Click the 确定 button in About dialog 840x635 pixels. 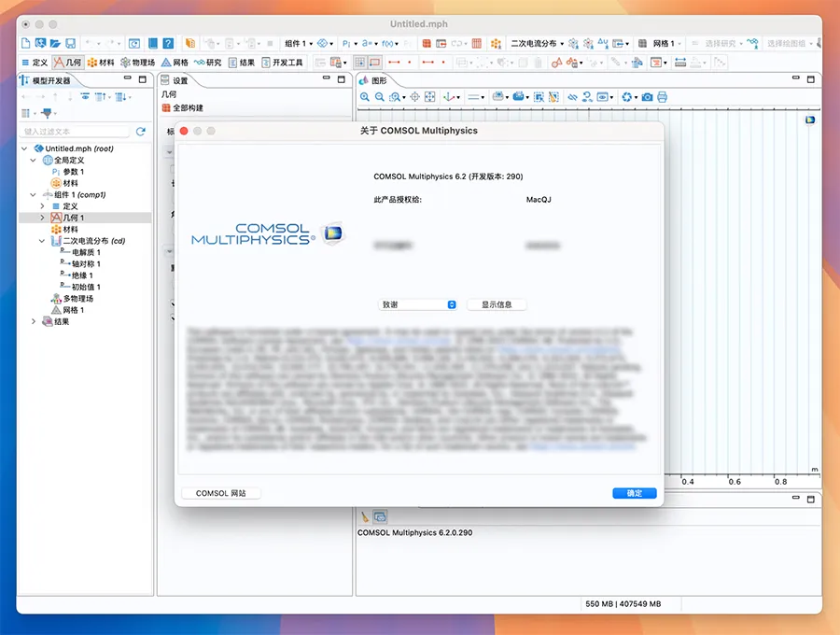[x=634, y=493]
